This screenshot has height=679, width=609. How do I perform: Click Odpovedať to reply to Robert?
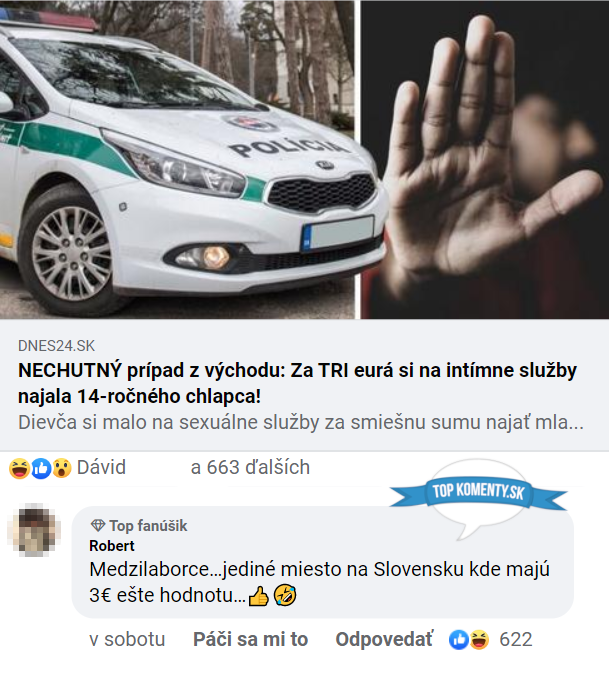[384, 640]
